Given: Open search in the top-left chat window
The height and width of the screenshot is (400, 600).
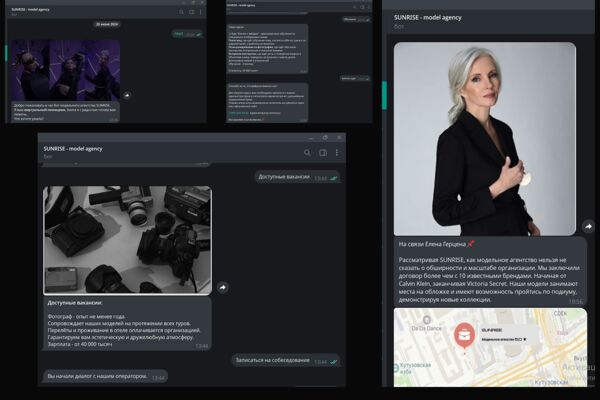Looking at the screenshot, I should point(181,12).
